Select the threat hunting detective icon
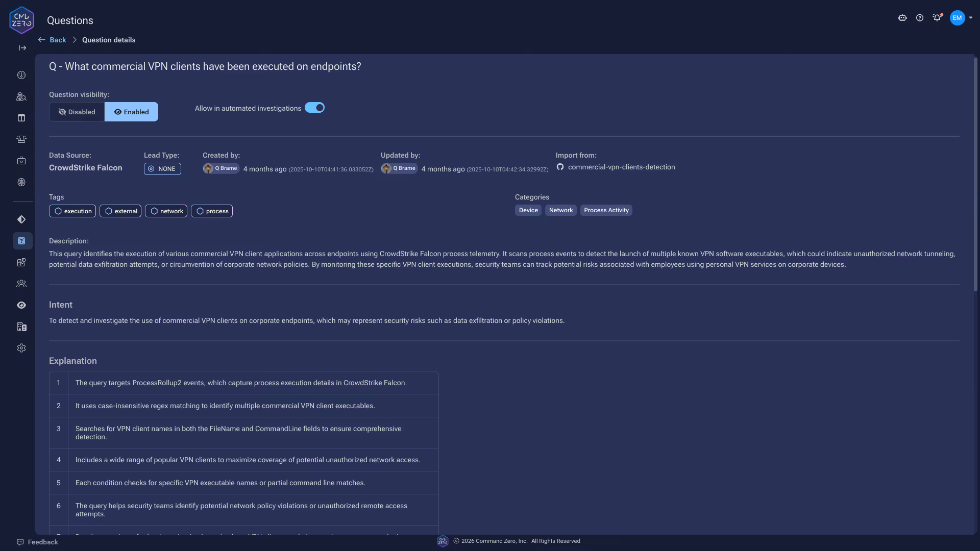Image resolution: width=980 pixels, height=551 pixels. tap(21, 96)
